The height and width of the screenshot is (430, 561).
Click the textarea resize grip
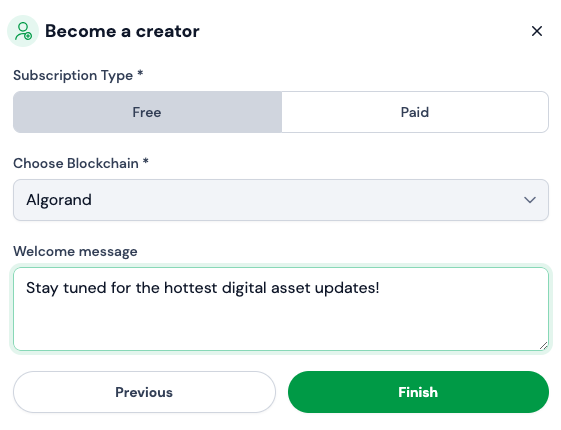point(543,346)
